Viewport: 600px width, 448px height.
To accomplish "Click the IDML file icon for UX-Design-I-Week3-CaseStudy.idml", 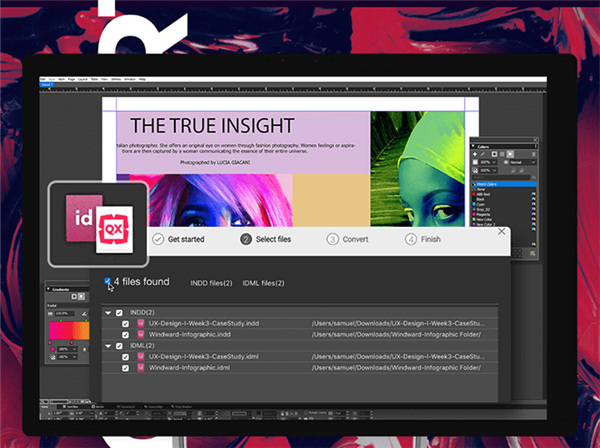I will 141,357.
